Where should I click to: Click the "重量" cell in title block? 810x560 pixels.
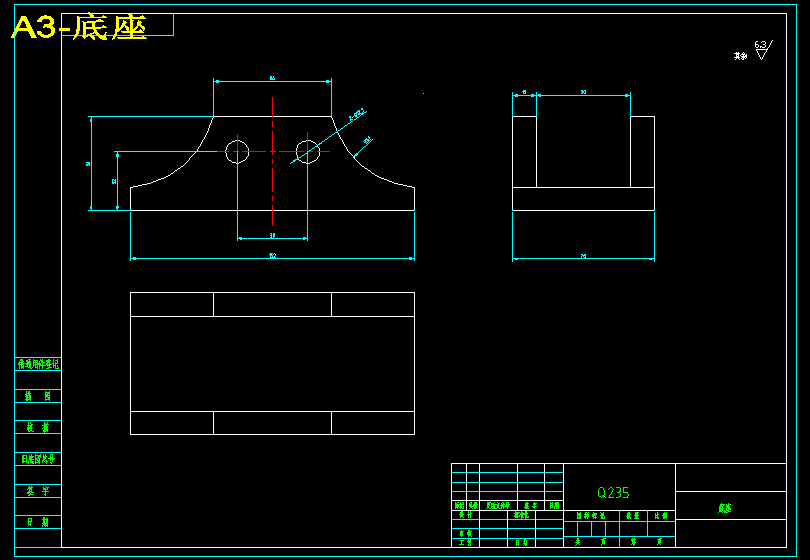633,516
